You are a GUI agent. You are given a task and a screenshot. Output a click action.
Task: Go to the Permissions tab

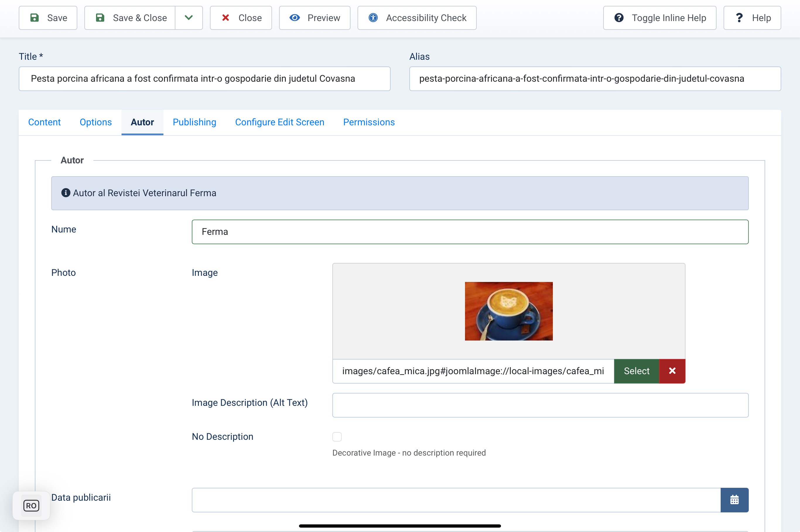369,122
